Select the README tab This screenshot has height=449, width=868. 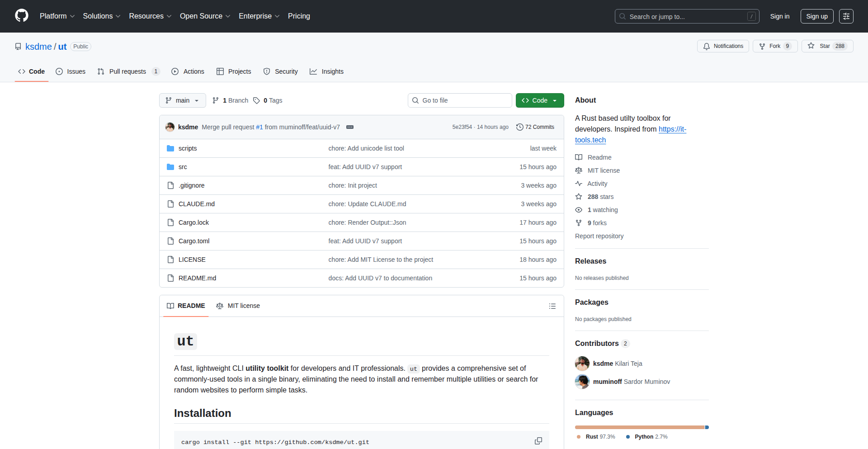click(186, 306)
